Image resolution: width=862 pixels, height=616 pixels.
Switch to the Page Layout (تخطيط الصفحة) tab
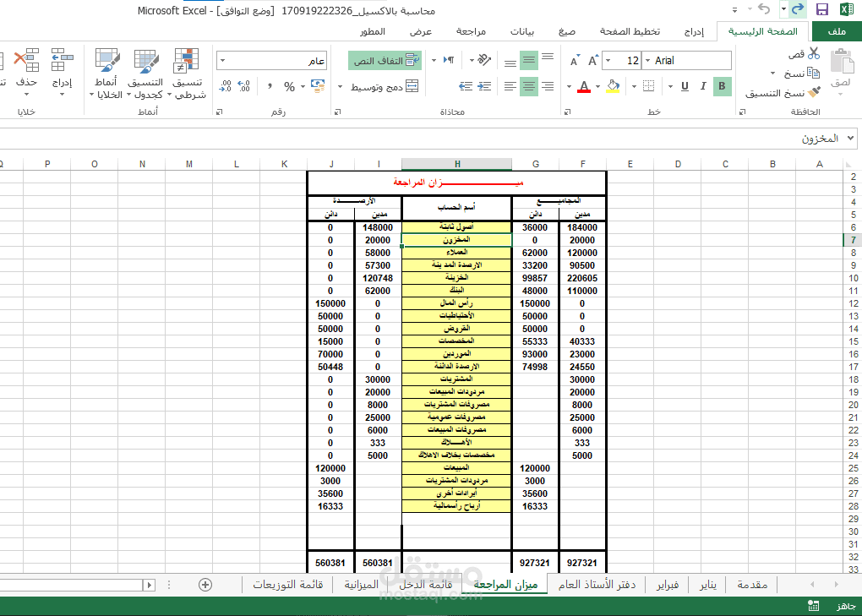click(x=630, y=31)
